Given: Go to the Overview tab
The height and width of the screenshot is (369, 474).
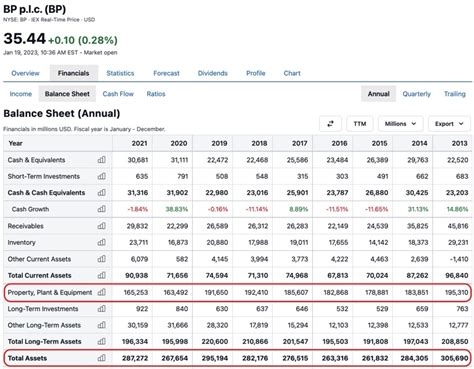Looking at the screenshot, I should (x=25, y=73).
